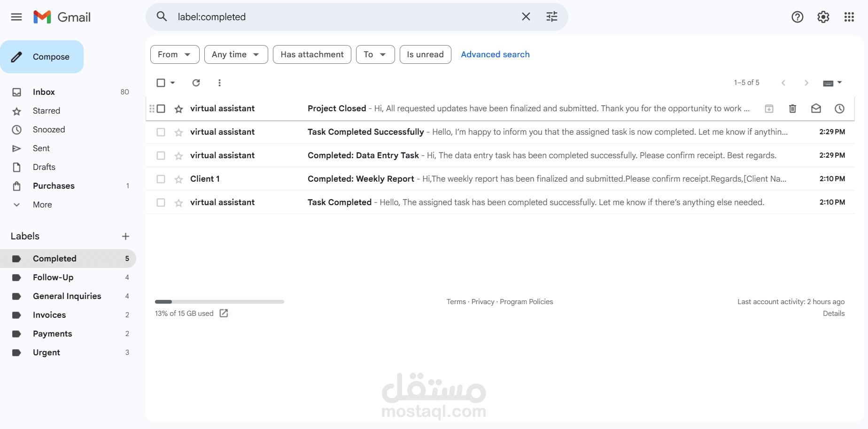868x429 pixels.
Task: Open the Drafts folder
Action: (x=68, y=167)
